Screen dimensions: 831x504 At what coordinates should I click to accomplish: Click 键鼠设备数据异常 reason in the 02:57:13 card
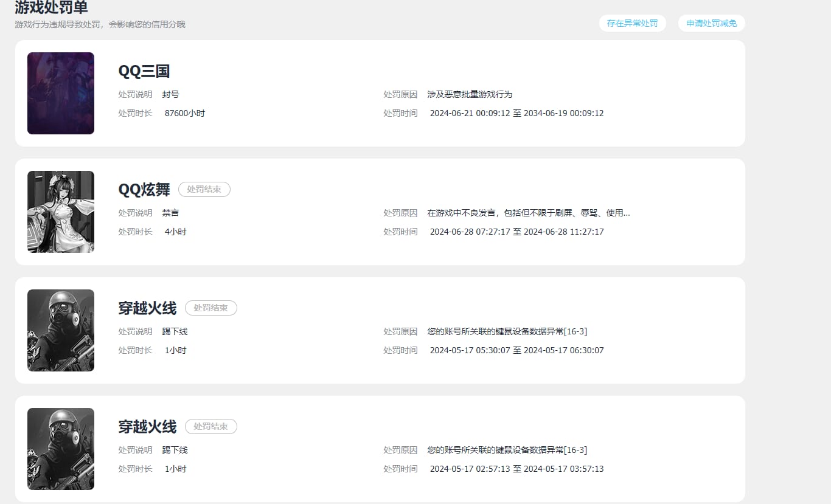pos(507,450)
